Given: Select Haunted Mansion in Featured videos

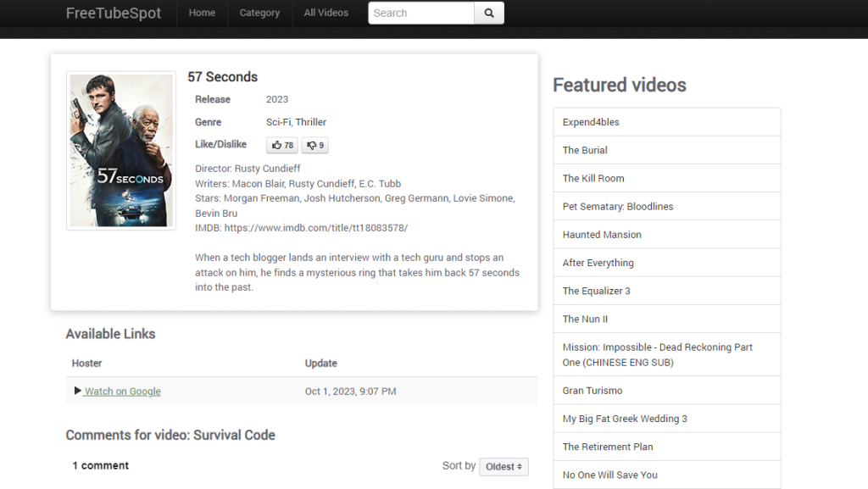Looking at the screenshot, I should tap(667, 235).
